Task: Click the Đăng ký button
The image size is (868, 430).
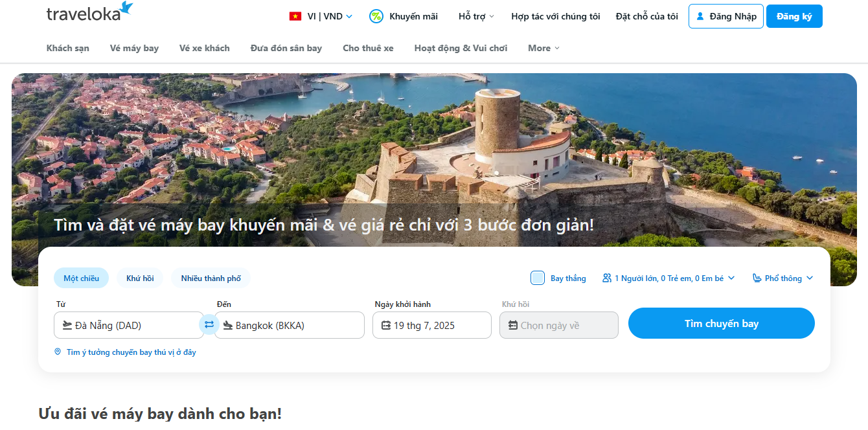Action: pos(794,16)
